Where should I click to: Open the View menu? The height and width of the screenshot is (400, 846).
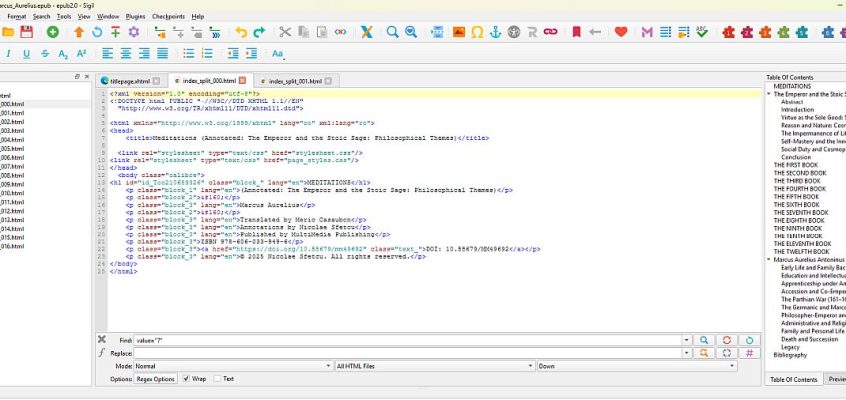click(84, 17)
